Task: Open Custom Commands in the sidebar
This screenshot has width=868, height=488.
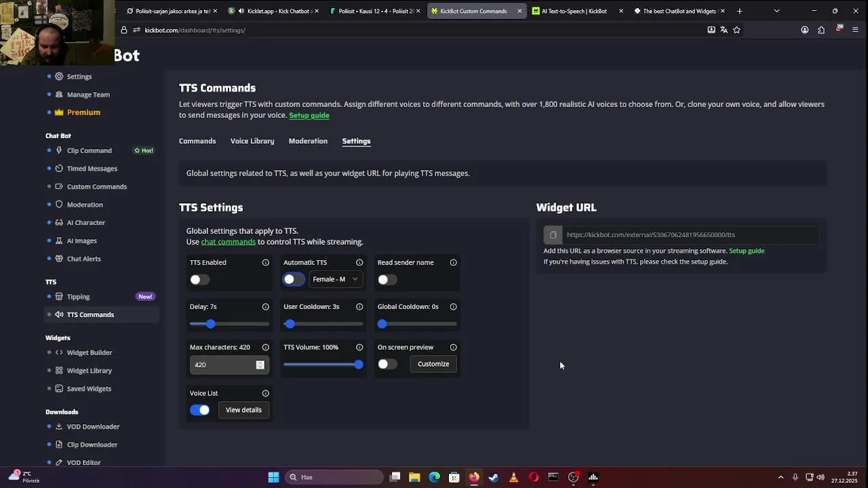Action: pyautogui.click(x=96, y=186)
